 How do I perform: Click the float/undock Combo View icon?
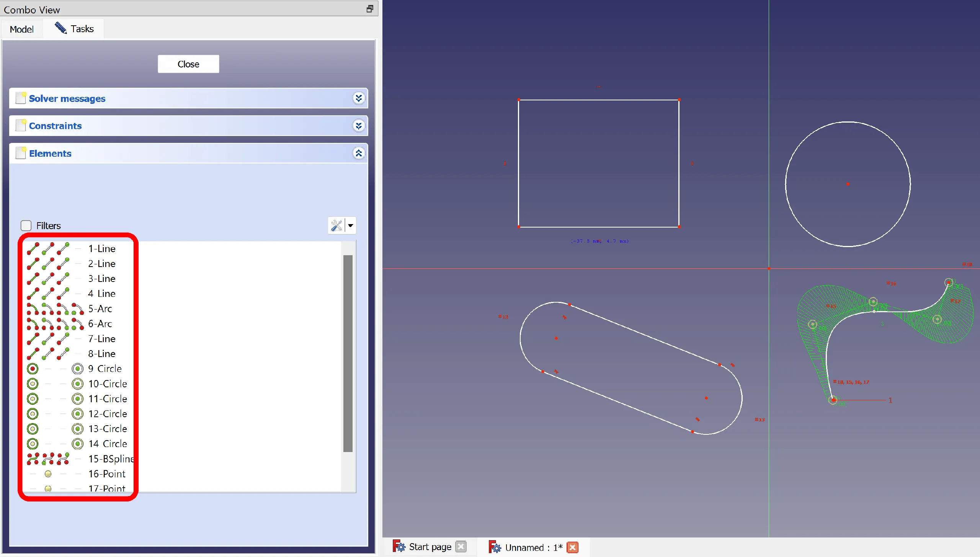click(x=369, y=9)
